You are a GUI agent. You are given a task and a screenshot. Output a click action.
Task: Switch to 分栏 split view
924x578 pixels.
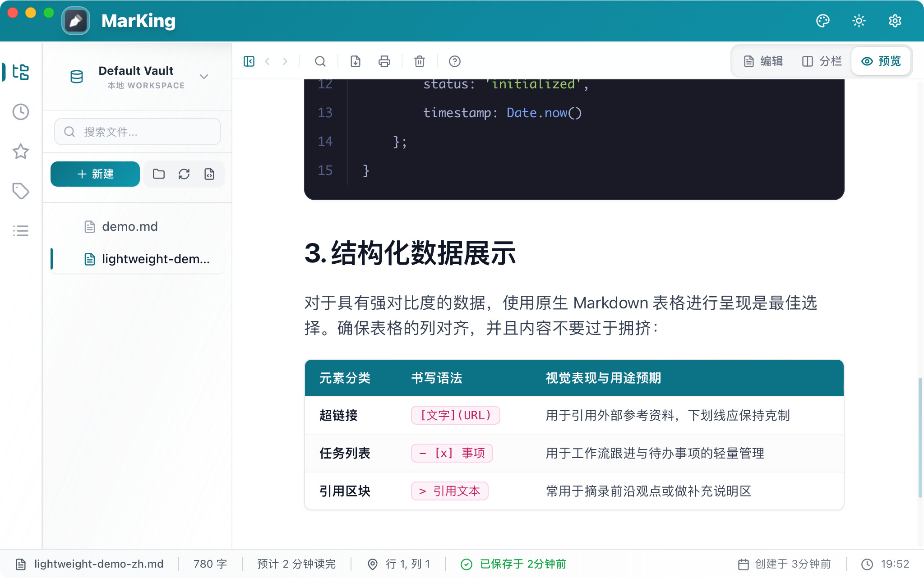[x=822, y=61]
